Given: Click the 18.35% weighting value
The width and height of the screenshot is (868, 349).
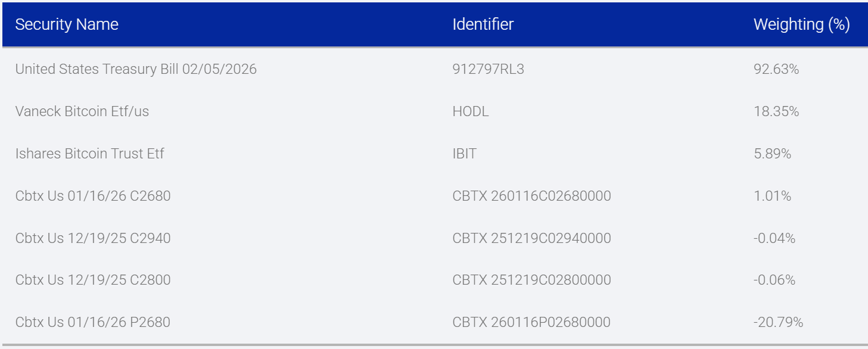Looking at the screenshot, I should click(776, 111).
